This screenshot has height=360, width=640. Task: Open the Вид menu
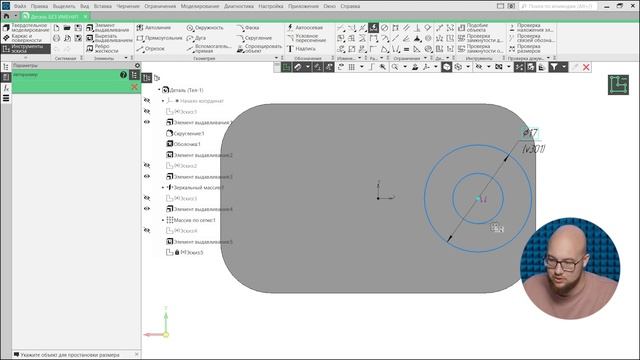84,6
